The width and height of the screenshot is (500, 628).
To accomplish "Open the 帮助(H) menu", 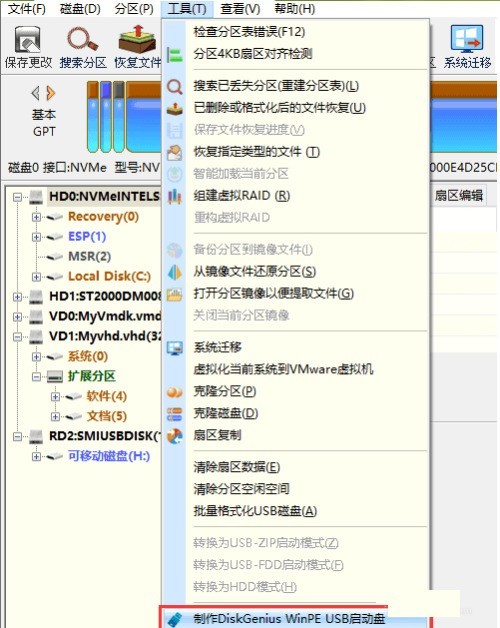I will tap(294, 8).
